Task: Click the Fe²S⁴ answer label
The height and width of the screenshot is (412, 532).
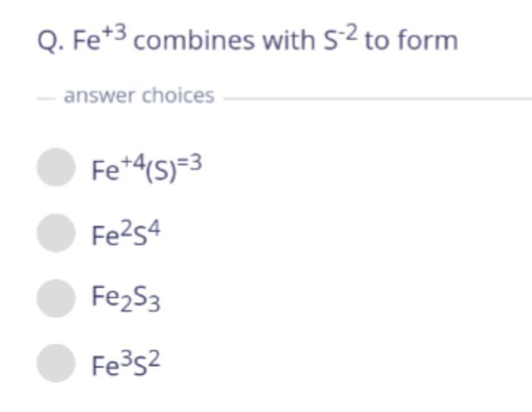Action: (x=126, y=233)
